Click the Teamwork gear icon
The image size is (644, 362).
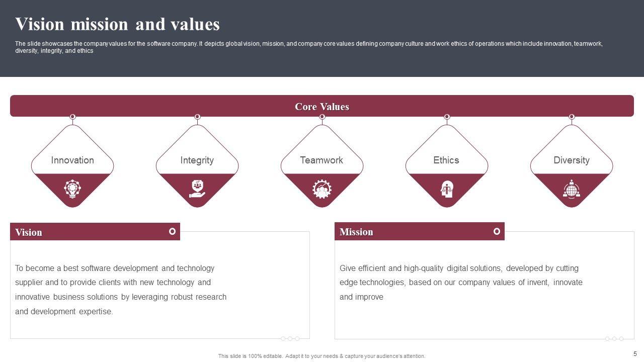pos(322,189)
